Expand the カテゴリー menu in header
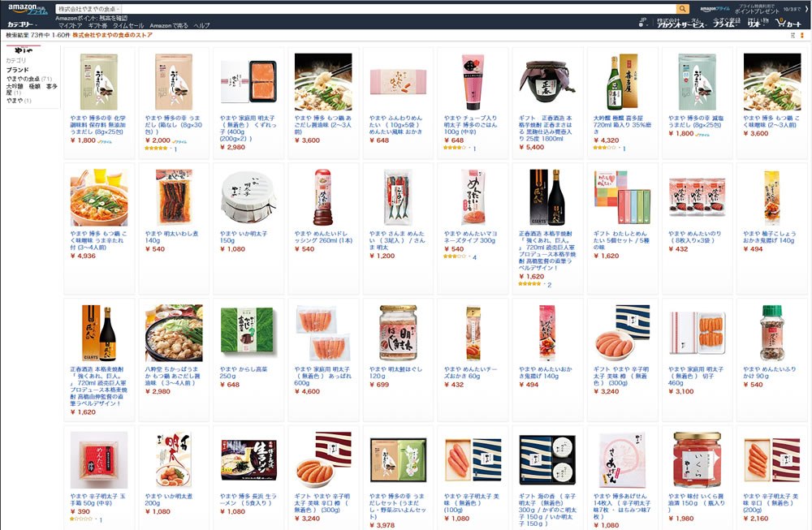 (21, 24)
